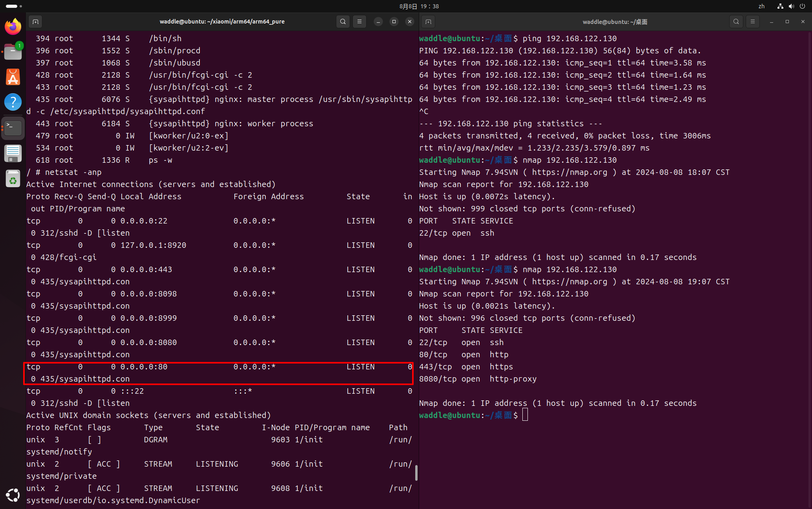Open power menu icon in top bar

pos(802,6)
